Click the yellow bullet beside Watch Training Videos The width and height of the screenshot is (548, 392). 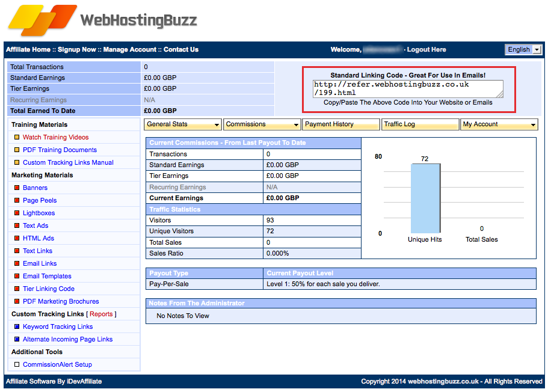click(17, 137)
